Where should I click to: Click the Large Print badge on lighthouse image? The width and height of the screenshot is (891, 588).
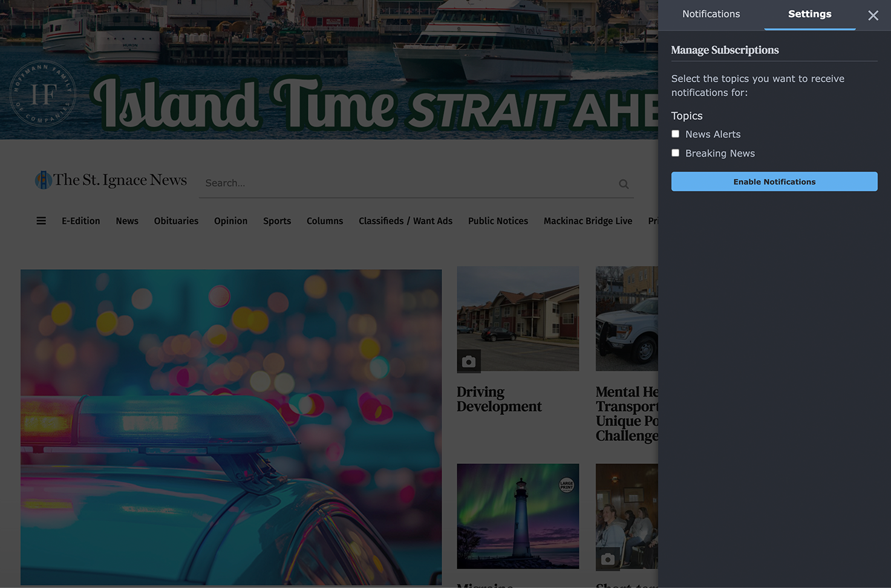[x=567, y=485]
